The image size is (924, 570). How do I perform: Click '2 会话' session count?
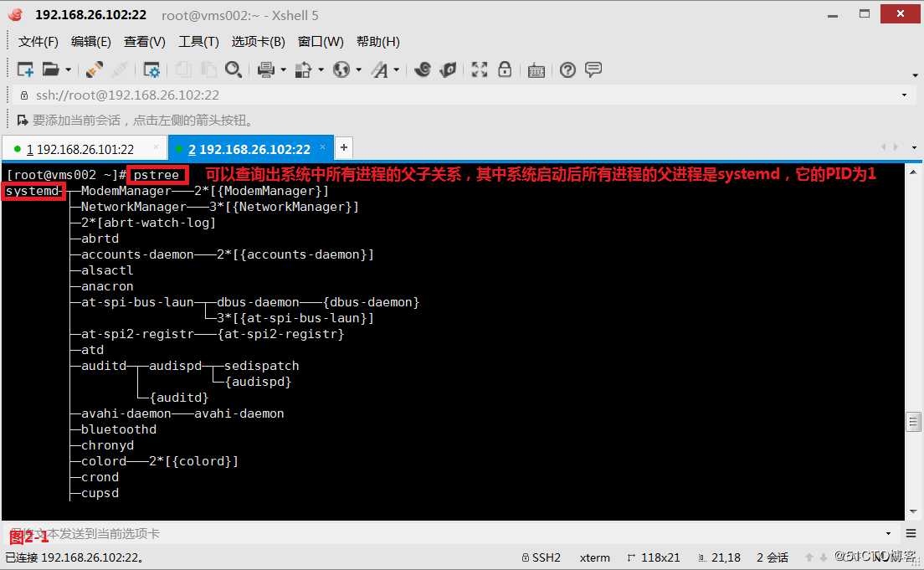coord(773,557)
